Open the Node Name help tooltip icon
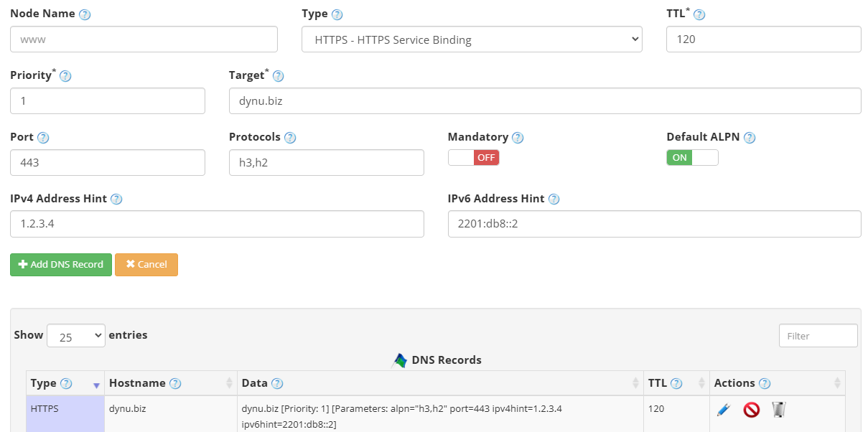This screenshot has height=432, width=868. tap(85, 13)
